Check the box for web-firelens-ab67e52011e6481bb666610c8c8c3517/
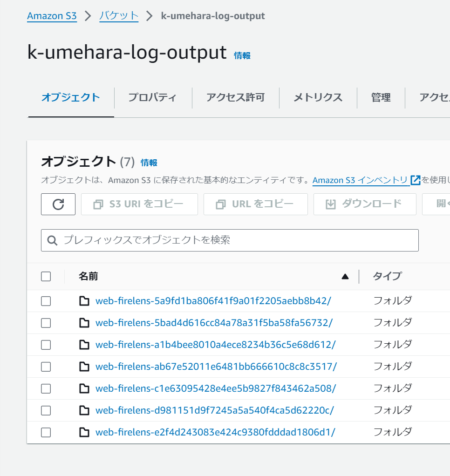Screen dimensions: 450x476 point(46,366)
